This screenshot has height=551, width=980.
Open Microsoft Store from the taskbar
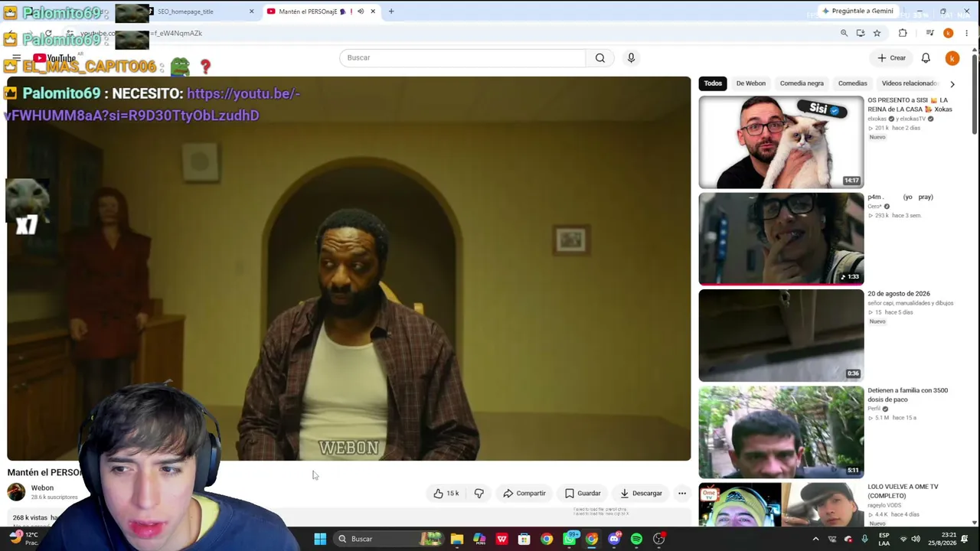[524, 539]
